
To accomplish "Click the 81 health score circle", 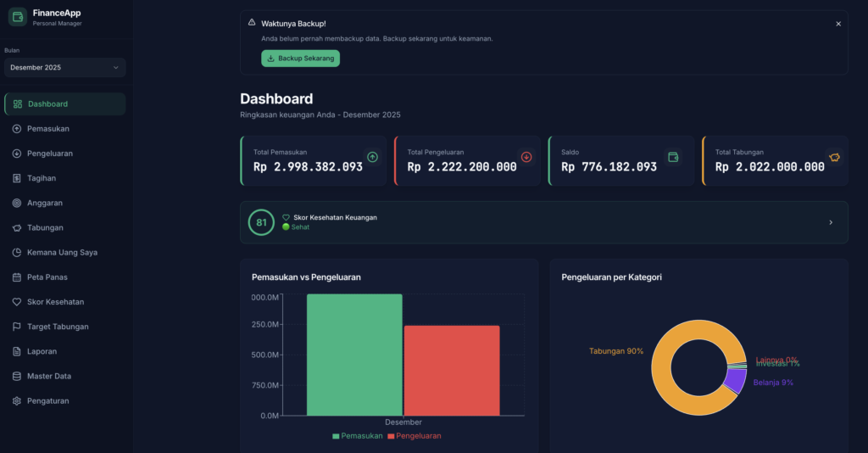I will click(261, 222).
